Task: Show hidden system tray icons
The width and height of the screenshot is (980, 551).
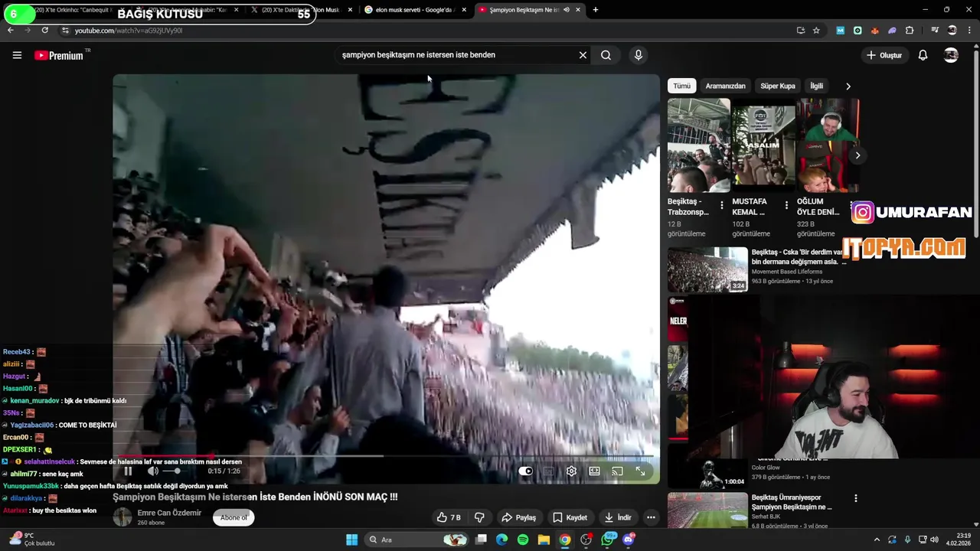Action: (x=877, y=540)
